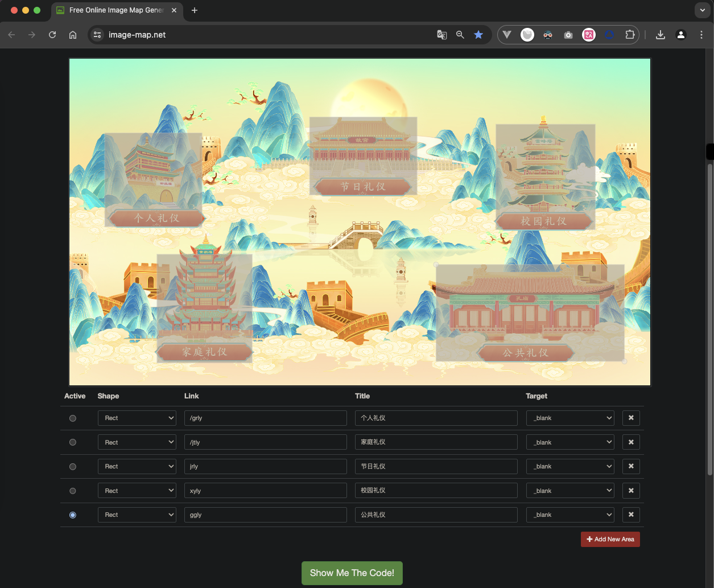Click Show Me The Code! button
The height and width of the screenshot is (588, 714).
(352, 573)
